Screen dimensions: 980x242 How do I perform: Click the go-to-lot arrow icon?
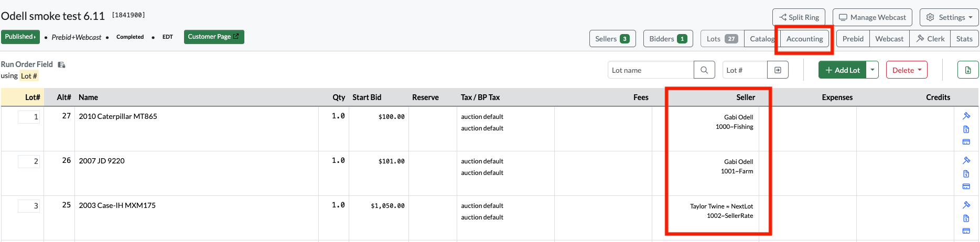[778, 70]
